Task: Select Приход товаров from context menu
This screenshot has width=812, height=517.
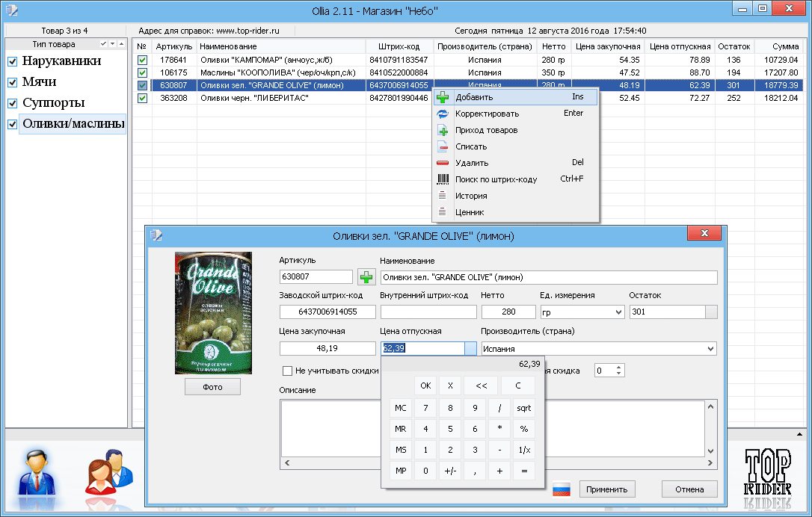Action: coord(486,130)
